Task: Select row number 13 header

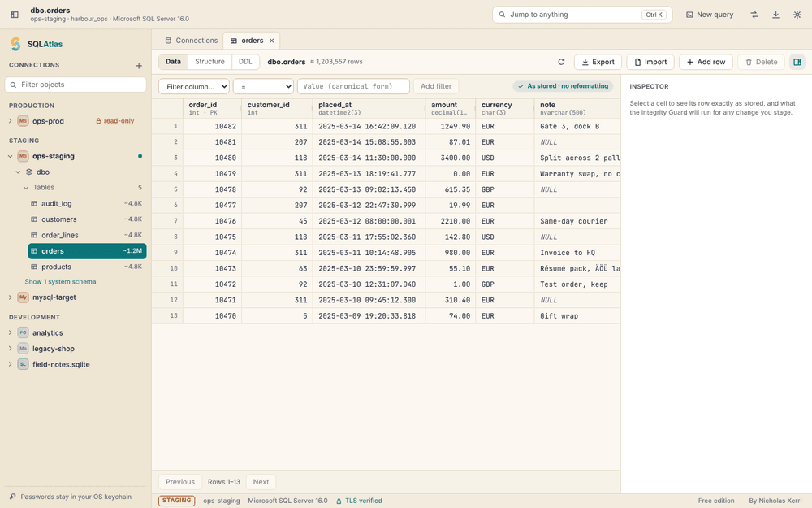Action: (167, 315)
